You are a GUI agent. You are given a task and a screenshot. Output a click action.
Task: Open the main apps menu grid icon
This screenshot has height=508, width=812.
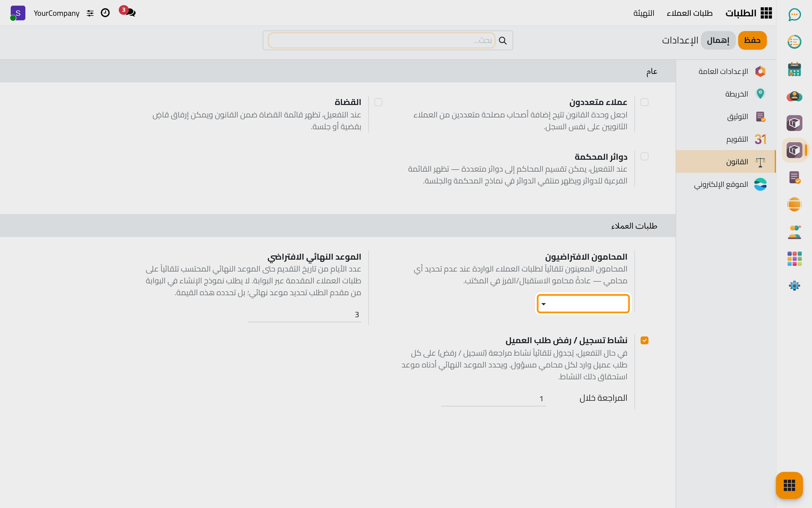tap(766, 13)
